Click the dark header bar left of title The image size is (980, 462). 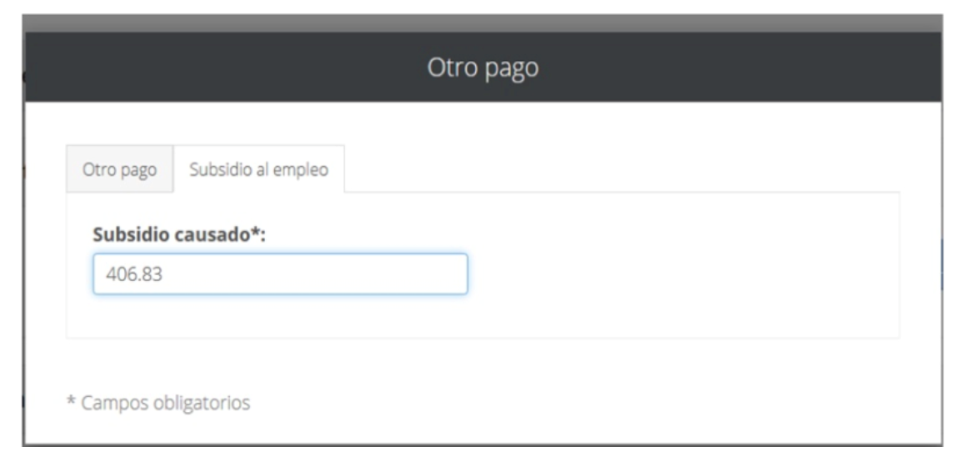click(208, 68)
